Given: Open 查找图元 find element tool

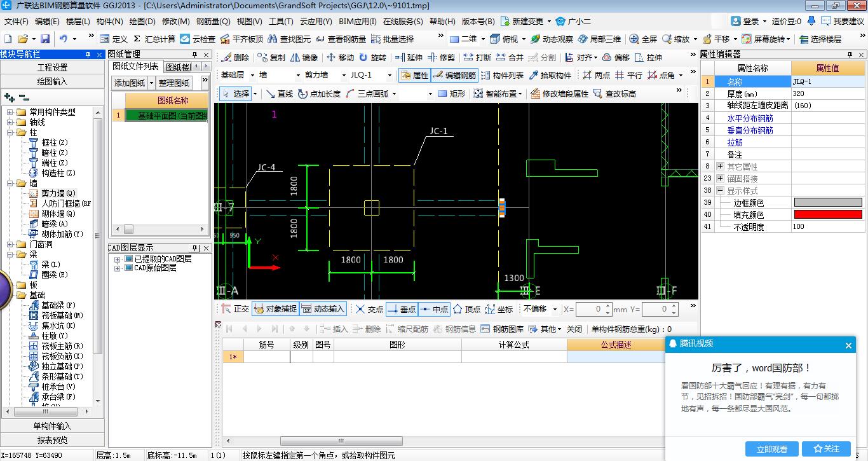Looking at the screenshot, I should coord(289,39).
